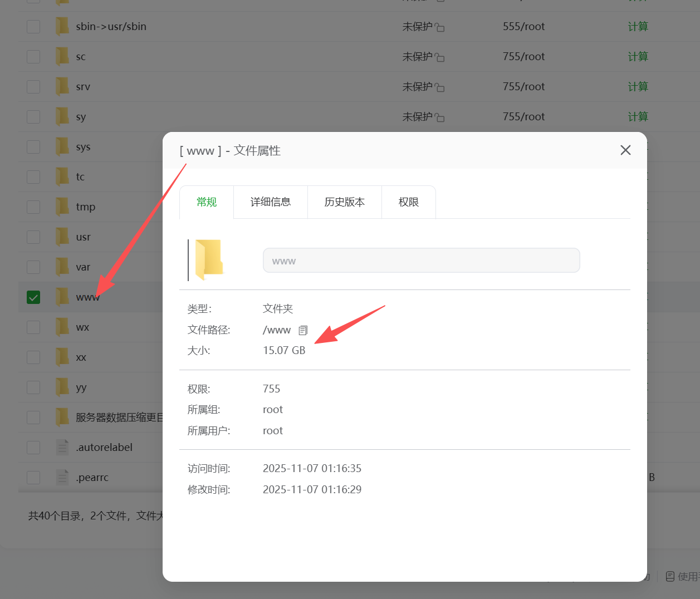Viewport: 700px width, 599px height.
Task: Click the large www folder icon in the dialog
Action: pos(211,260)
